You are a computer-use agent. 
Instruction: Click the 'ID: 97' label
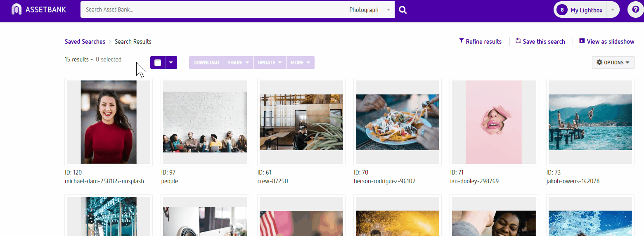168,172
